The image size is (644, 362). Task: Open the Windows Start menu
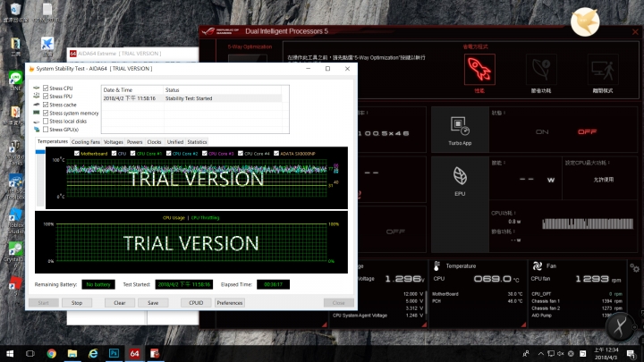pyautogui.click(x=10, y=353)
